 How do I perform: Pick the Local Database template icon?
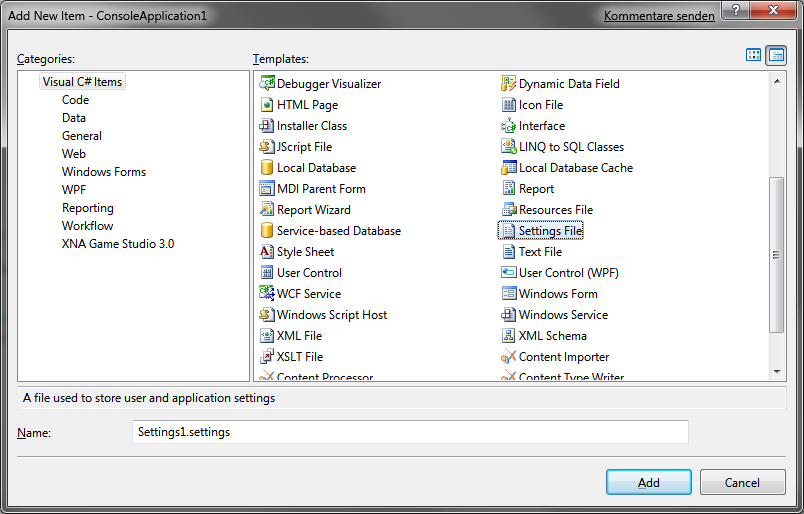267,168
